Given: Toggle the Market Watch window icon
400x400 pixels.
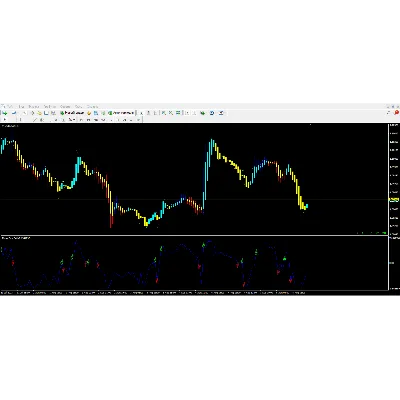Looking at the screenshot, I should 24,113.
